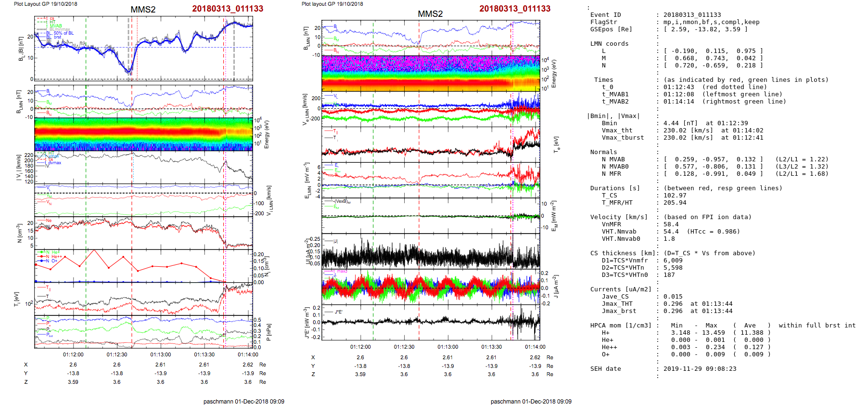Click the 'Jmax_THT' row label
The width and height of the screenshot is (868, 405).
coord(617,304)
